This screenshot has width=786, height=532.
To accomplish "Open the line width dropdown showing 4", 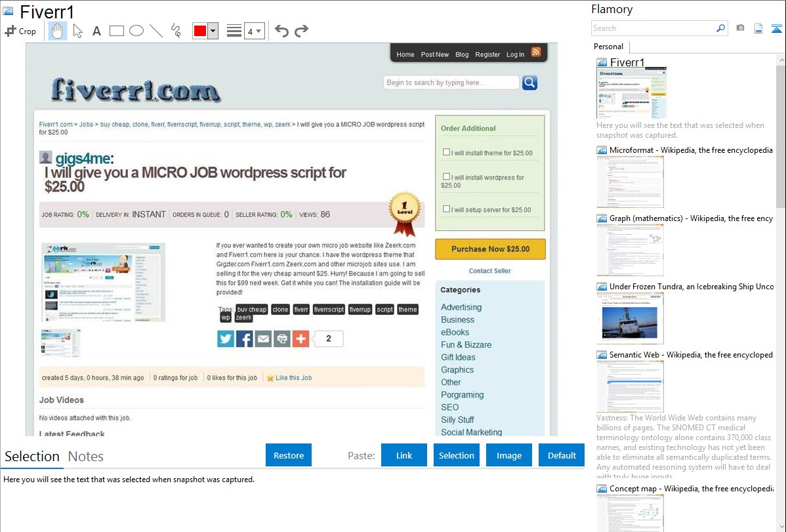I will 254,31.
